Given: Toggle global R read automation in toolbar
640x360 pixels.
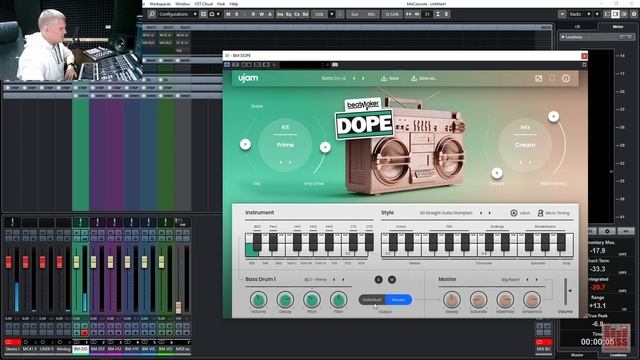Looking at the screenshot, I should click(x=253, y=14).
